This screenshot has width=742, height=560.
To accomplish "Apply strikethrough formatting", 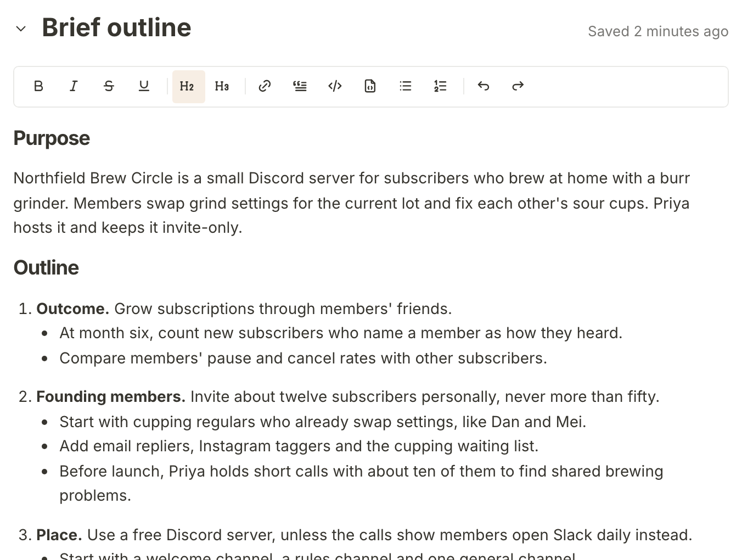I will tap(109, 86).
